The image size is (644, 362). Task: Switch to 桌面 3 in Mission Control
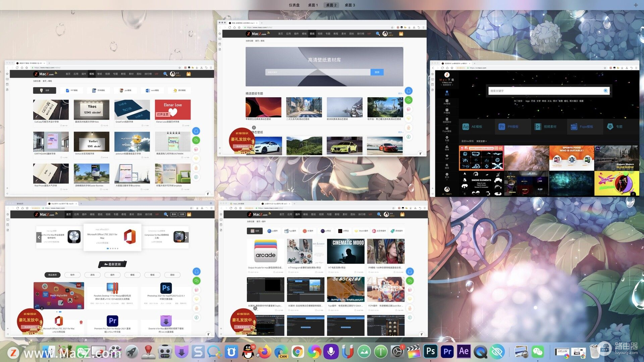click(350, 5)
